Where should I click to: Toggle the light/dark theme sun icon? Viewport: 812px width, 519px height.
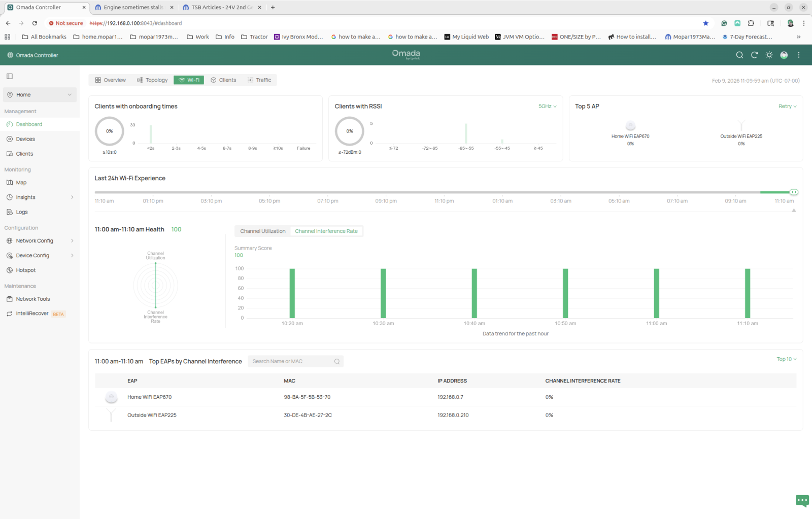click(x=769, y=55)
